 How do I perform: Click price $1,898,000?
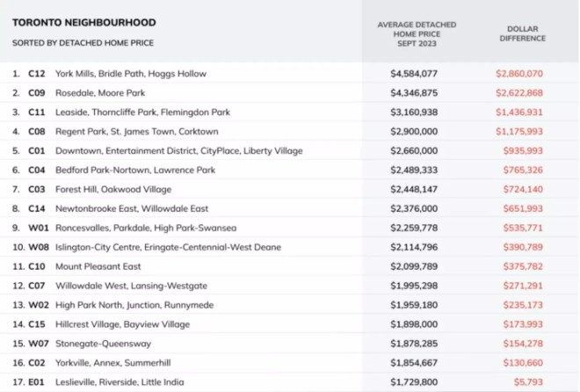coord(414,324)
